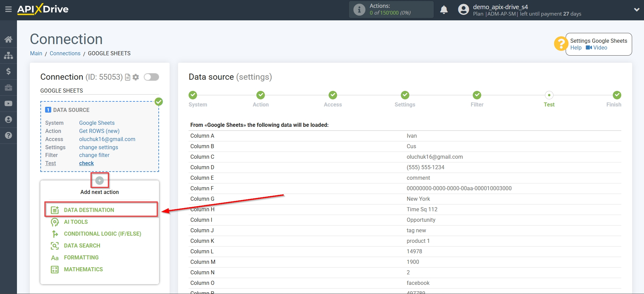644x294 pixels.
Task: Go to Main breadcrumb
Action: (x=36, y=54)
